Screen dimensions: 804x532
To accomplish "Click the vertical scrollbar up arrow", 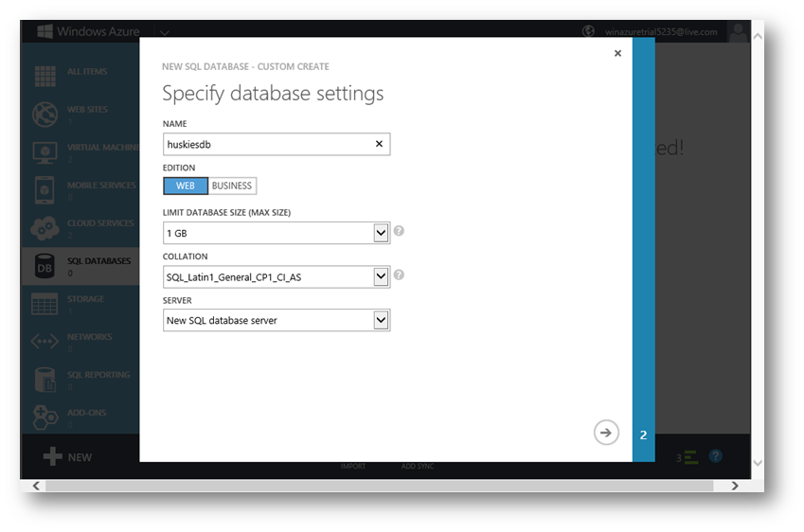I will (758, 37).
